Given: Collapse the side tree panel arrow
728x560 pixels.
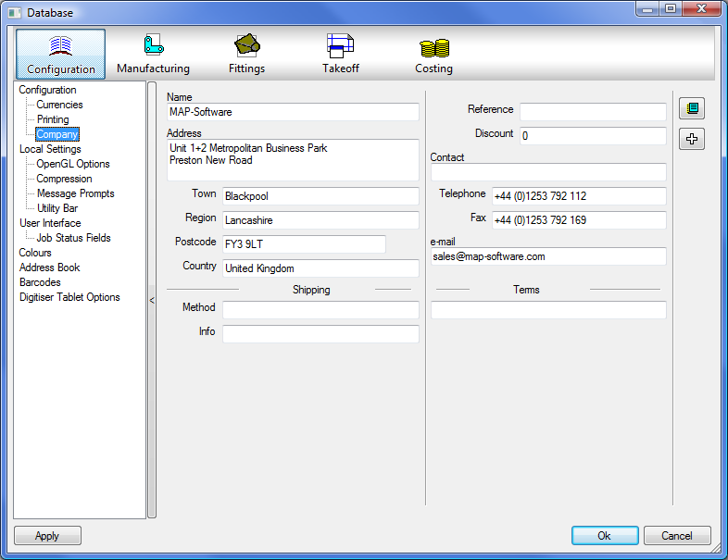Looking at the screenshot, I should pyautogui.click(x=152, y=300).
